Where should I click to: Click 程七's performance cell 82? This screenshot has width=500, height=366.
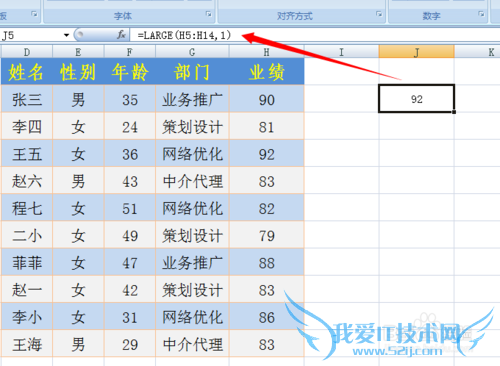click(266, 208)
